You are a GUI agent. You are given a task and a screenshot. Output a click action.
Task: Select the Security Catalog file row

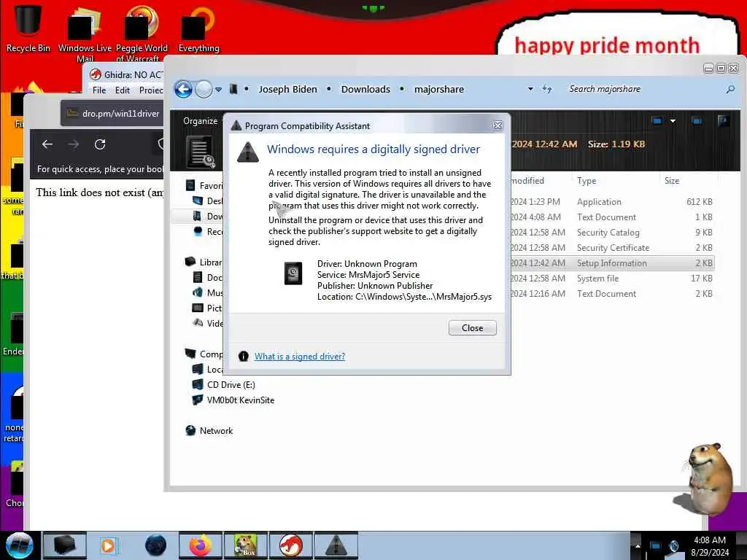tap(612, 233)
